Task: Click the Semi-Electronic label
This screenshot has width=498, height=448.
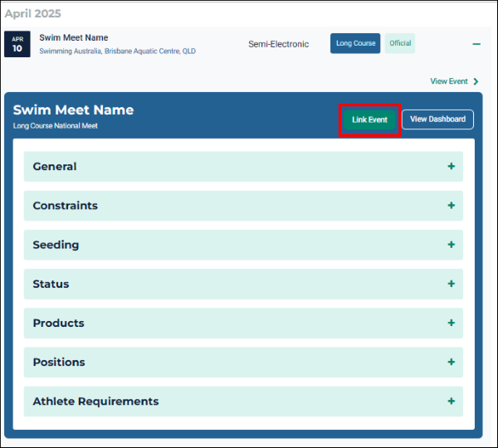Action: click(x=279, y=44)
